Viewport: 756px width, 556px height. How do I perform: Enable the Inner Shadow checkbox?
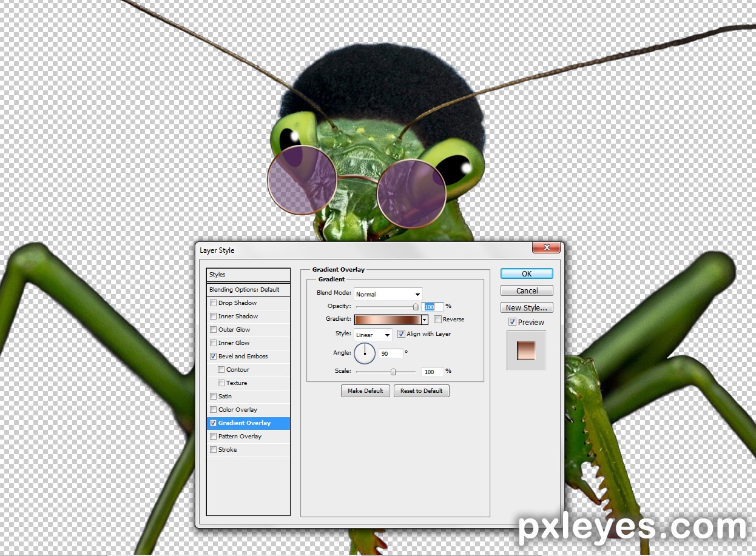[x=213, y=317]
